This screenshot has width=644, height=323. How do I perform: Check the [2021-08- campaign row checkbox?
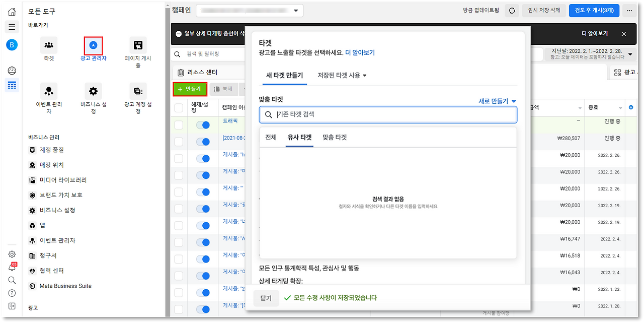point(179,142)
